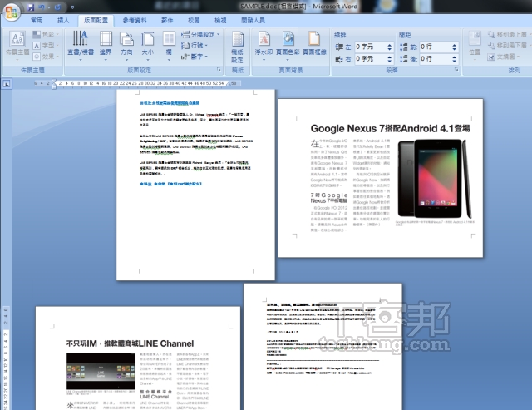Image resolution: width=532 pixels, height=410 pixels.
Task: Edit the left indent 左 field
Action: (370, 47)
